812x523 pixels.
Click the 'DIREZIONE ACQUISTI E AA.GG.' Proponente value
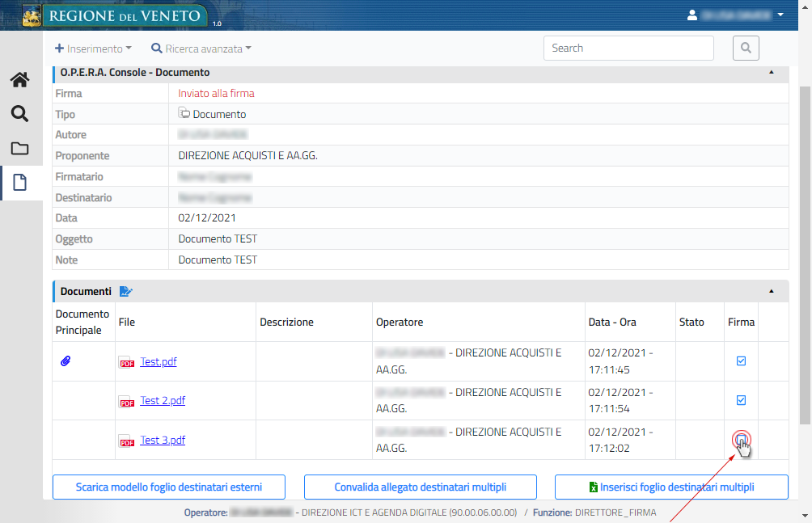pos(247,155)
